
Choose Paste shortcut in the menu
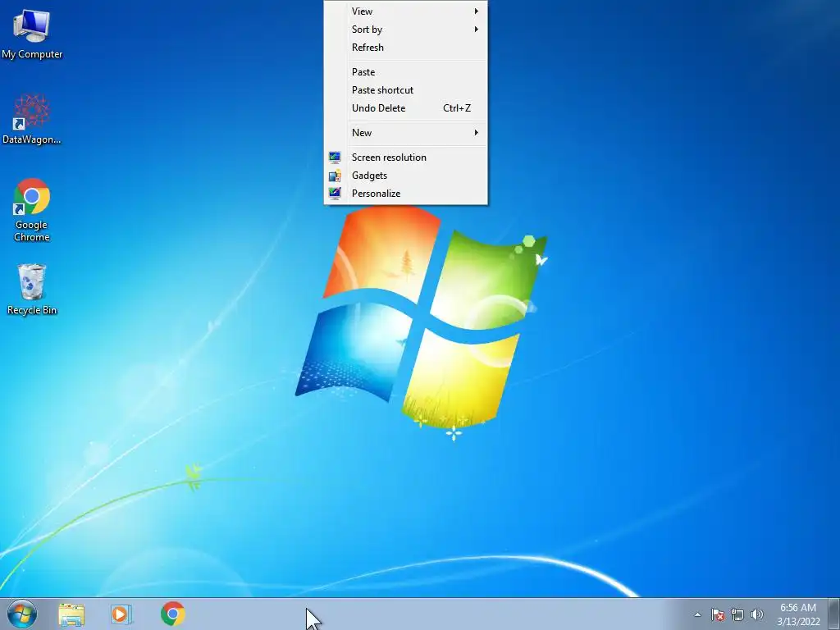pyautogui.click(x=405, y=90)
